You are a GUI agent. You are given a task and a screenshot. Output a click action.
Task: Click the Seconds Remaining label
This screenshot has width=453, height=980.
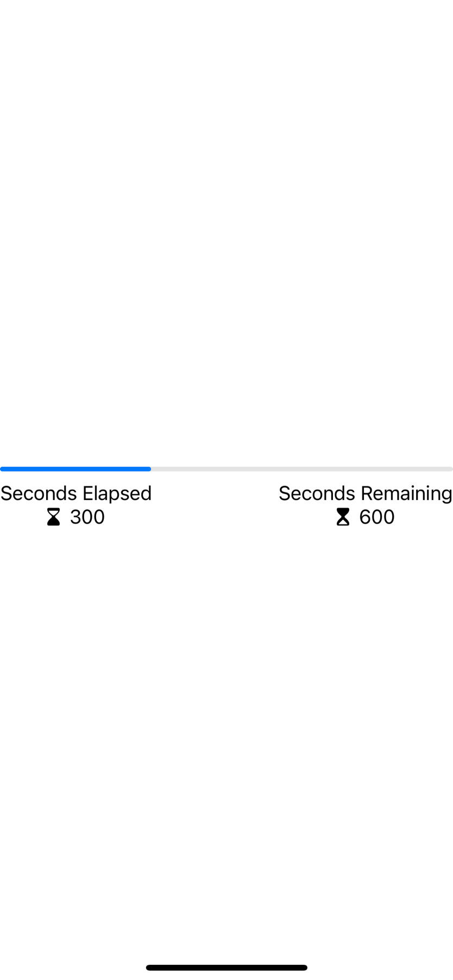tap(365, 492)
